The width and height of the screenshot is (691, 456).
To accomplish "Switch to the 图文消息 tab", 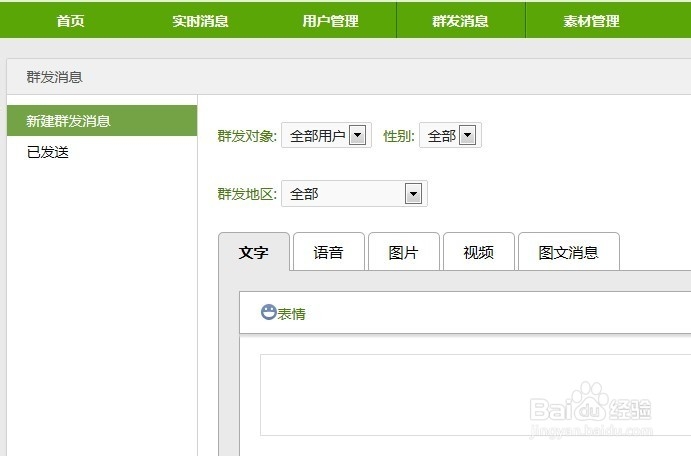I will coord(568,252).
